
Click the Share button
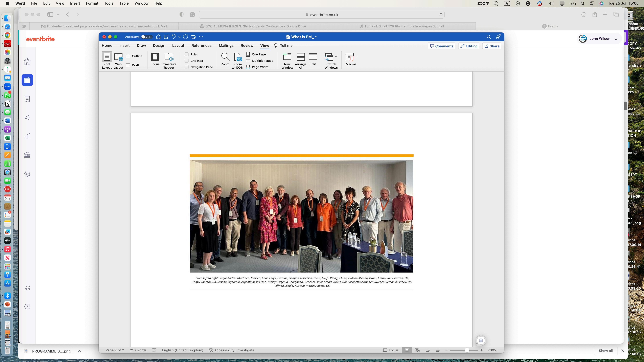(x=492, y=46)
